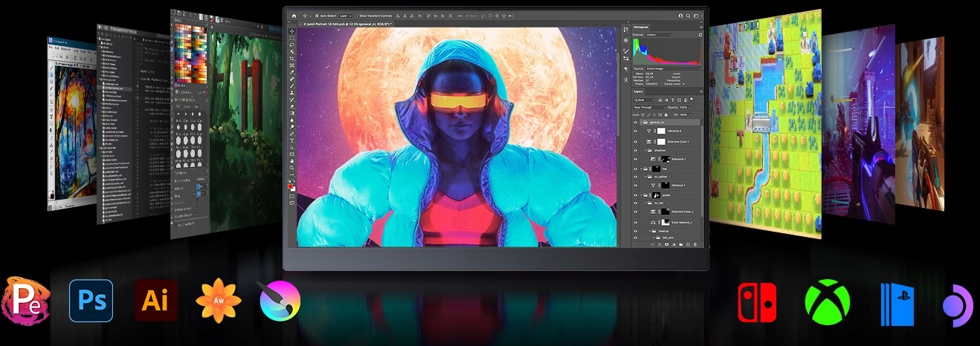This screenshot has width=980, height=346.
Task: Select the Layers panel tab
Action: (x=639, y=91)
